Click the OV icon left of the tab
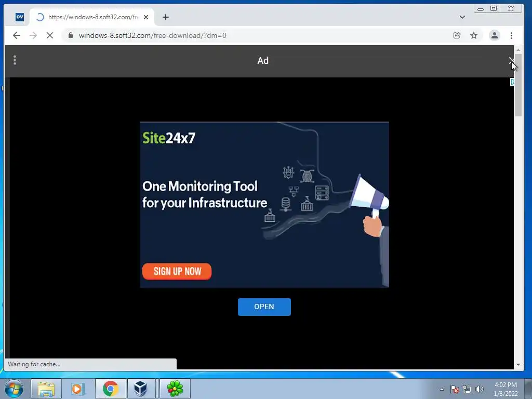The width and height of the screenshot is (532, 399). 20,17
